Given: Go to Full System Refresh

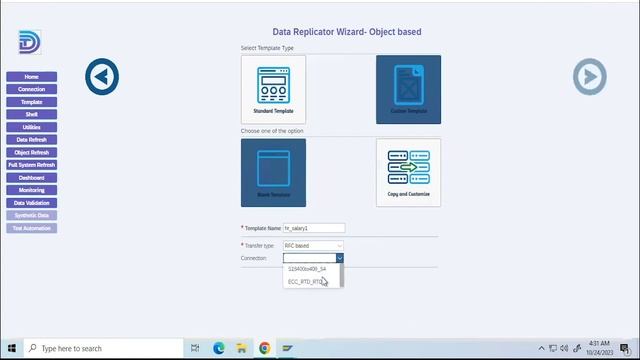Looking at the screenshot, I should pyautogui.click(x=31, y=165).
